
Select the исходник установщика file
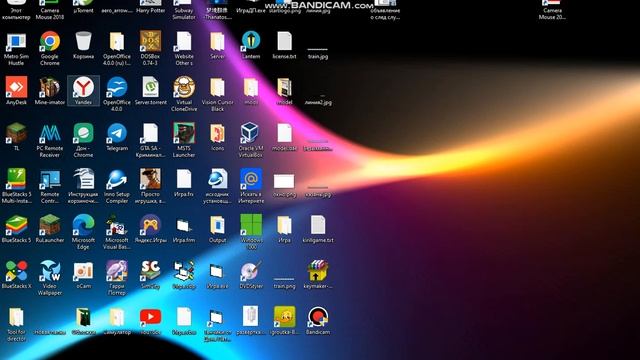(x=217, y=186)
